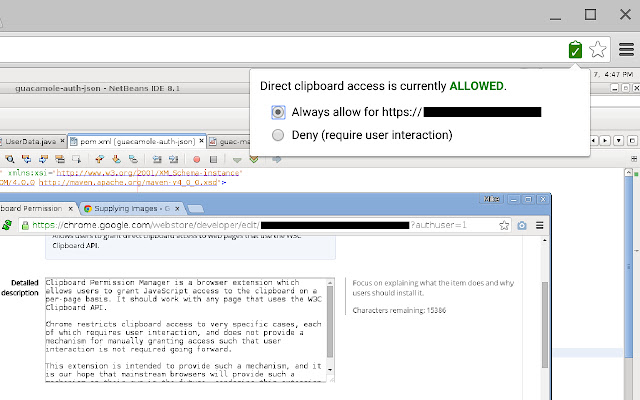640x400 pixels.
Task: Click inside the Detailed description text area
Action: (186, 330)
